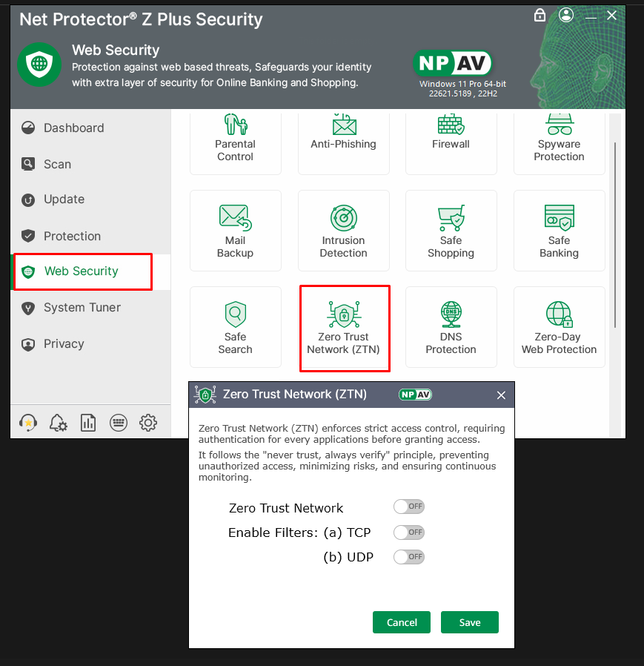Go to the Dashboard menu item
This screenshot has height=666, width=644.
73,128
